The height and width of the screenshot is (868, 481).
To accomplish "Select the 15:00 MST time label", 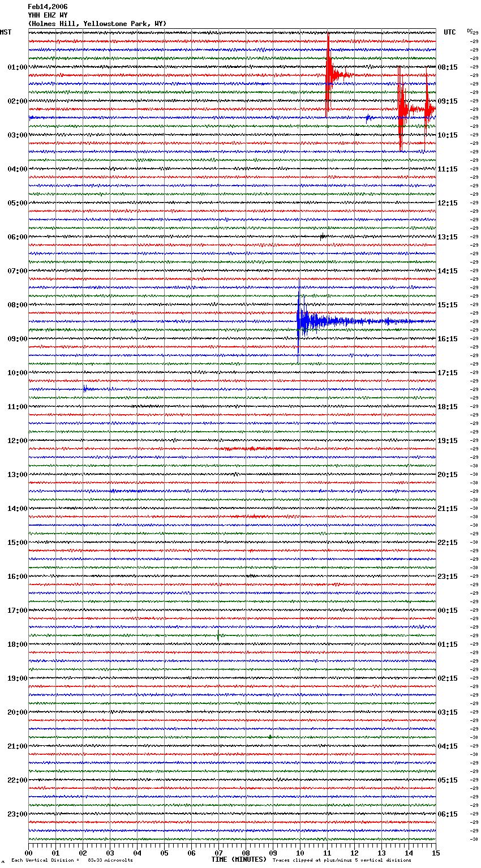I will coord(17,543).
